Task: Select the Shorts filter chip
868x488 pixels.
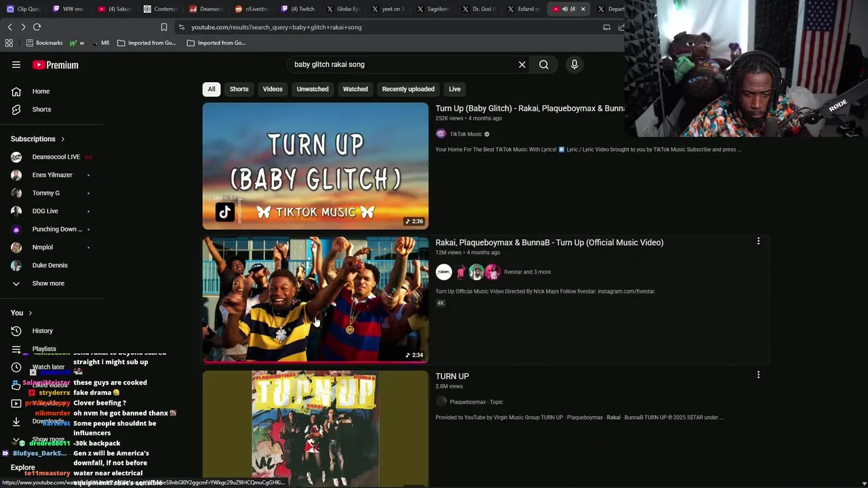Action: pyautogui.click(x=239, y=89)
